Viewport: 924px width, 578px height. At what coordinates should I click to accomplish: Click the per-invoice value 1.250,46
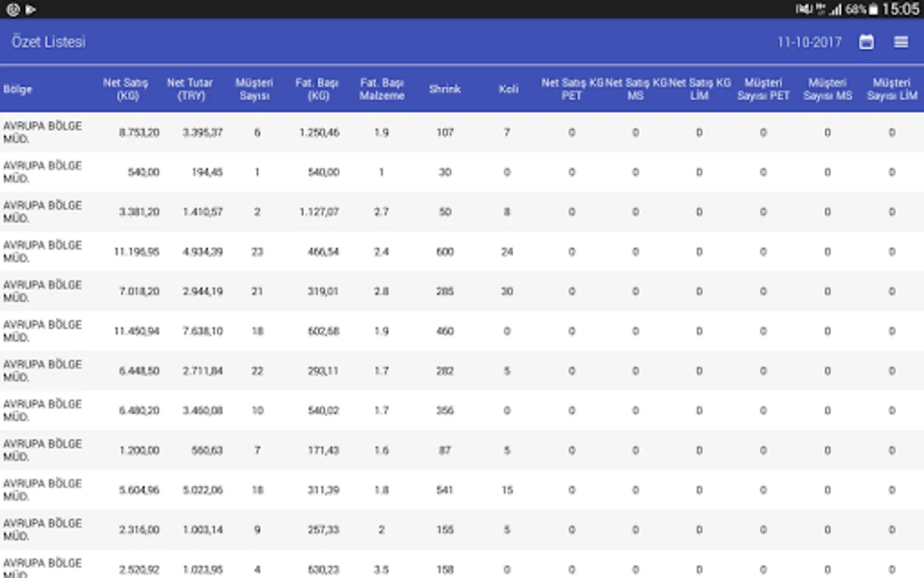[x=320, y=133]
